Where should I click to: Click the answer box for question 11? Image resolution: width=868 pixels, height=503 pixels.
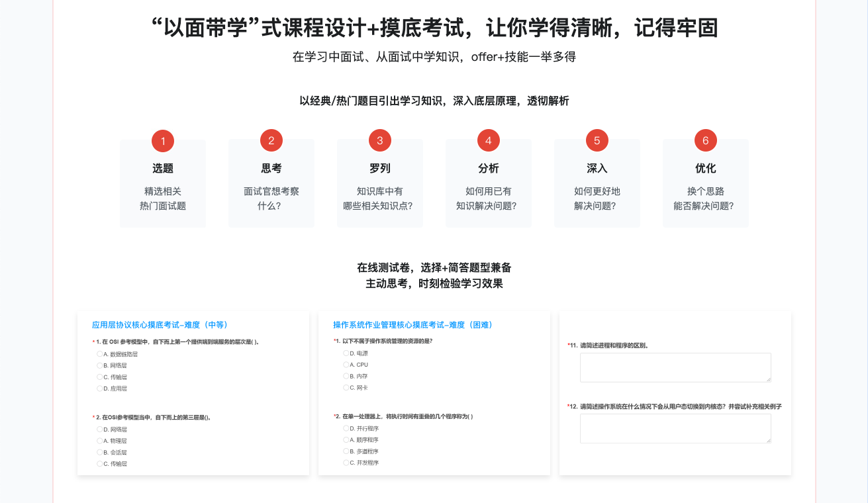pyautogui.click(x=675, y=367)
